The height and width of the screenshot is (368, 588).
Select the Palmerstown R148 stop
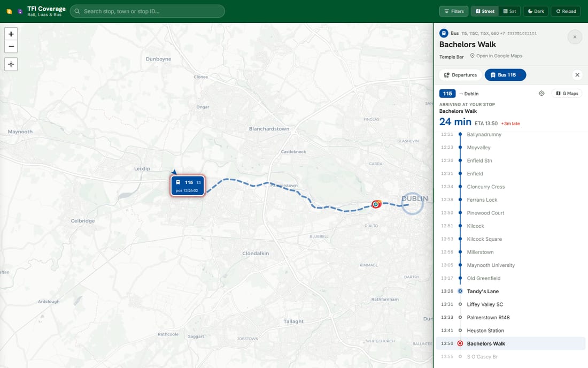pyautogui.click(x=510, y=317)
